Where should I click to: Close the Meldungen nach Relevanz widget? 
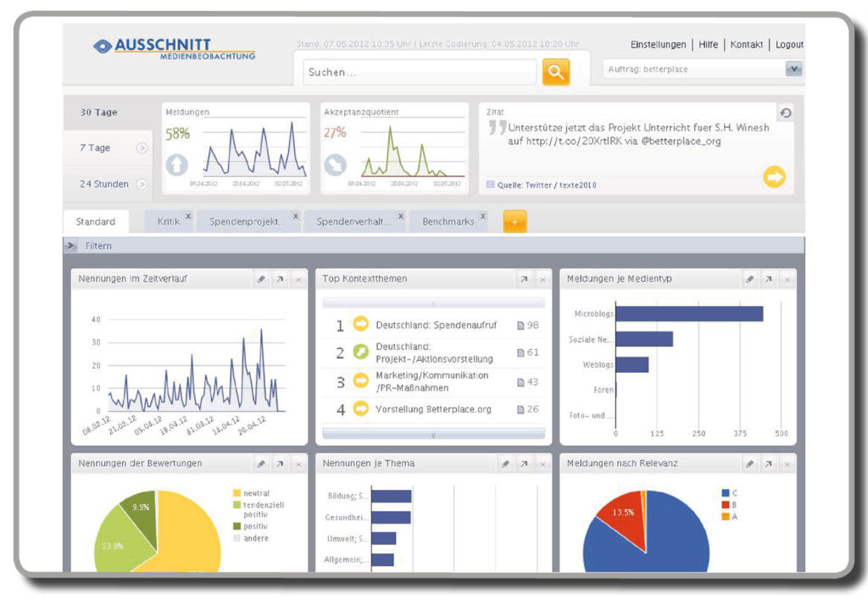click(x=787, y=464)
